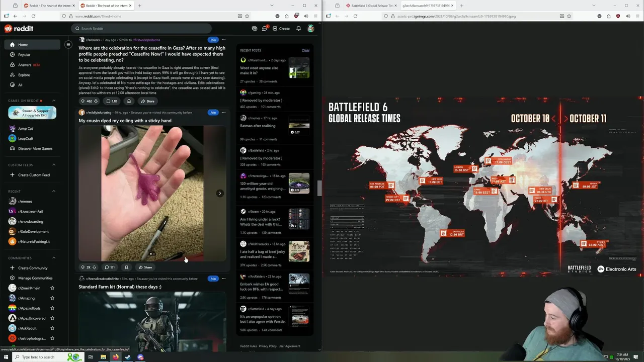Image resolution: width=644 pixels, height=362 pixels.
Task: Bookmark the Reddit page with star icon
Action: [x=247, y=16]
